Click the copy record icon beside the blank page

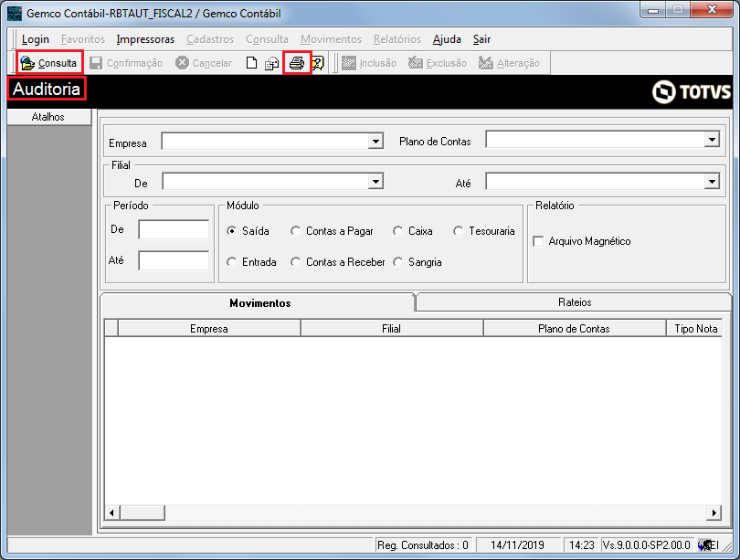coord(271,63)
